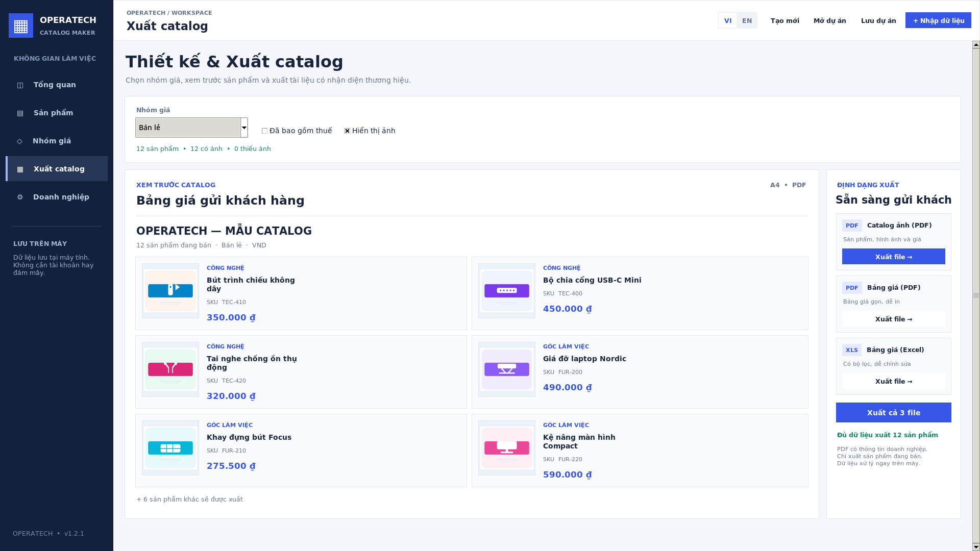Click the Nhóm giá diamond icon
980x551 pixels.
20,141
